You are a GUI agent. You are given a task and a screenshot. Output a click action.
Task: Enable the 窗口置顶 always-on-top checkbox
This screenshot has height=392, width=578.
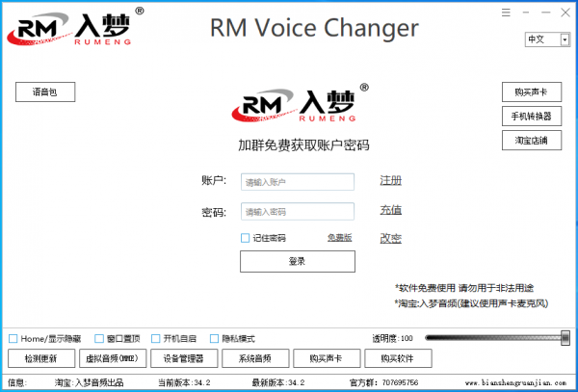(99, 338)
